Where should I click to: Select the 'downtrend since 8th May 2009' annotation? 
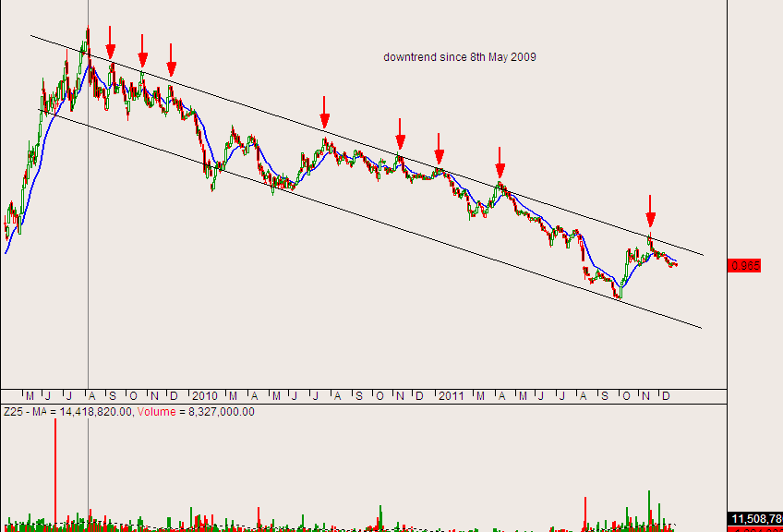coord(460,57)
